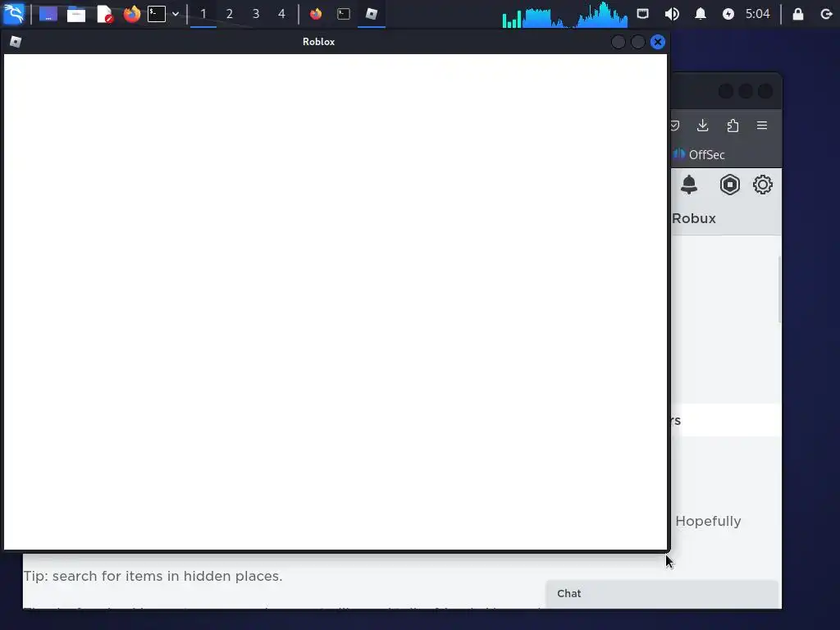Screen dimensions: 840x630
Task: Launch the text editor from panel
Action: click(104, 14)
